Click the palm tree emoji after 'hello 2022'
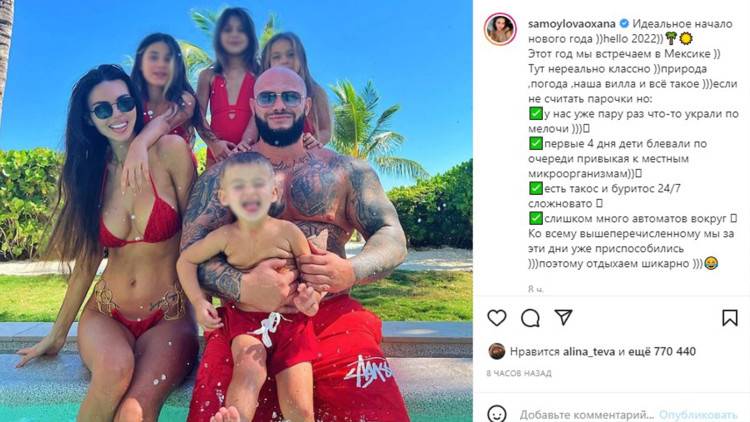The height and width of the screenshot is (422, 750). click(x=672, y=38)
